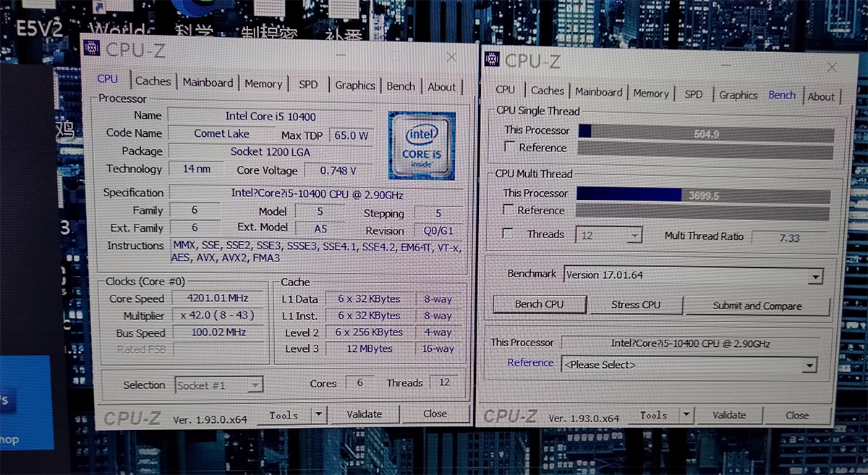Click Package value Socket 1200 LGA
Image resolution: width=868 pixels, height=475 pixels.
point(271,151)
